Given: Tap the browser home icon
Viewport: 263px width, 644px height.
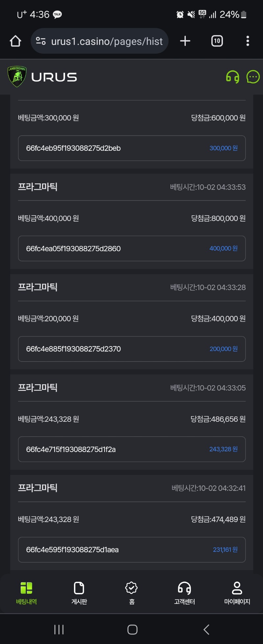Looking at the screenshot, I should (x=15, y=41).
